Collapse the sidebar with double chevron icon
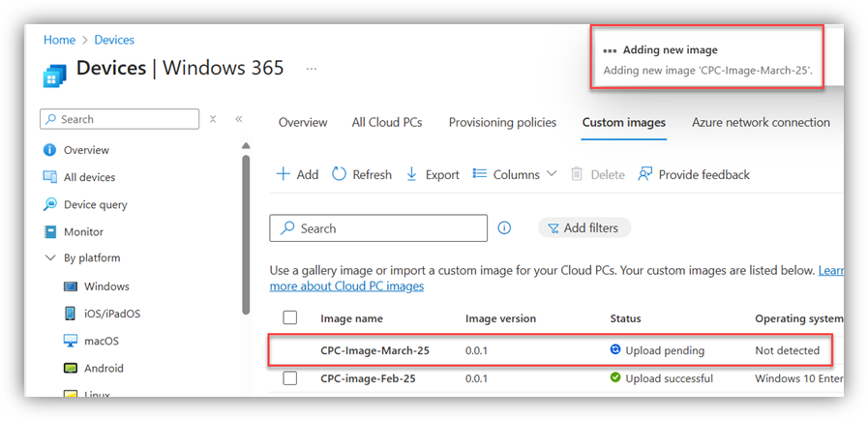Screen dimensions: 868x421 point(239,119)
